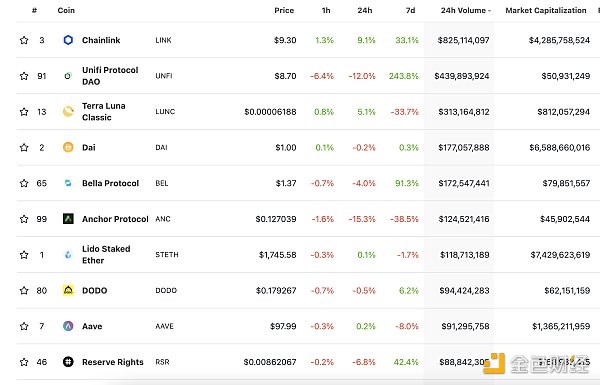Image resolution: width=600 pixels, height=385 pixels.
Task: Click the Unifi Protocol DAO logo icon
Action: click(x=68, y=76)
